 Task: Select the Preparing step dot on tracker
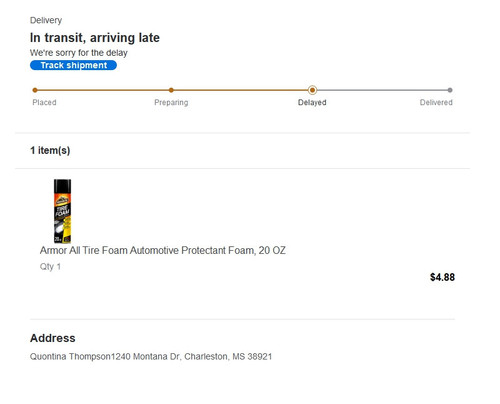pyautogui.click(x=171, y=90)
